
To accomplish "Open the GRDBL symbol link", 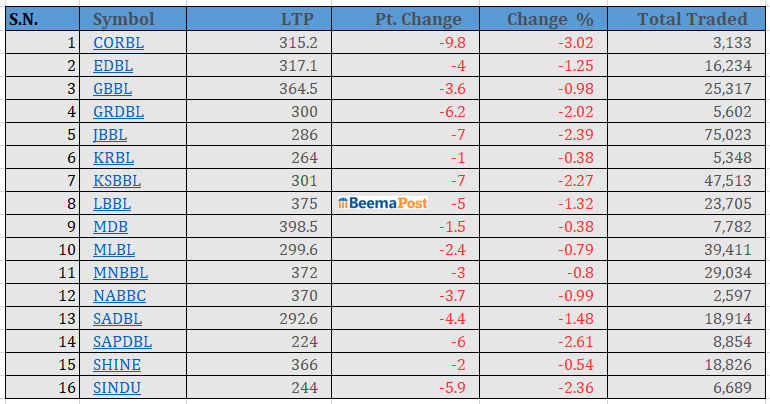I will 118,111.
